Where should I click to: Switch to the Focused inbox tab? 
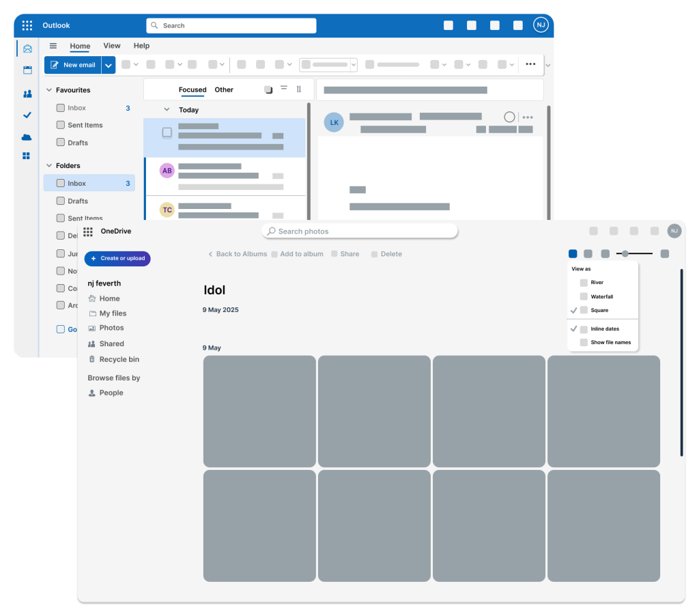192,89
